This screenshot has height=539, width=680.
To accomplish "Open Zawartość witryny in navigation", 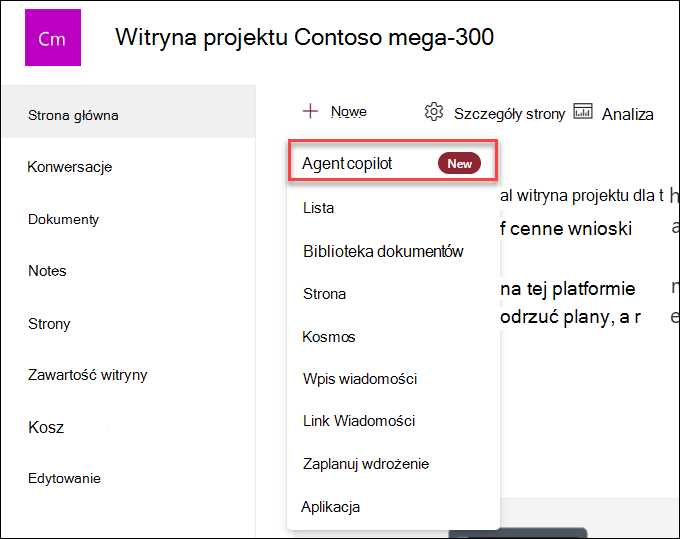I will click(x=87, y=375).
